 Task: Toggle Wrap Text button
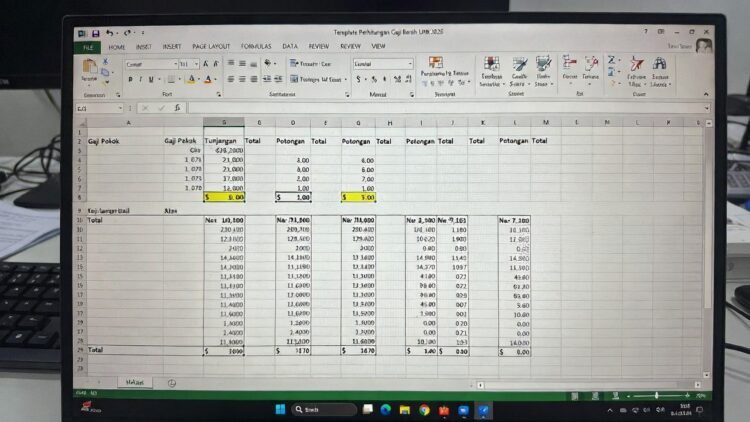pyautogui.click(x=310, y=64)
